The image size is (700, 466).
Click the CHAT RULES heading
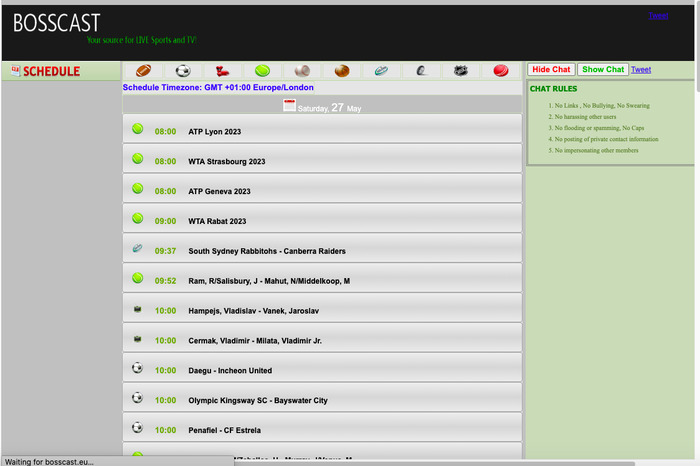pos(553,89)
